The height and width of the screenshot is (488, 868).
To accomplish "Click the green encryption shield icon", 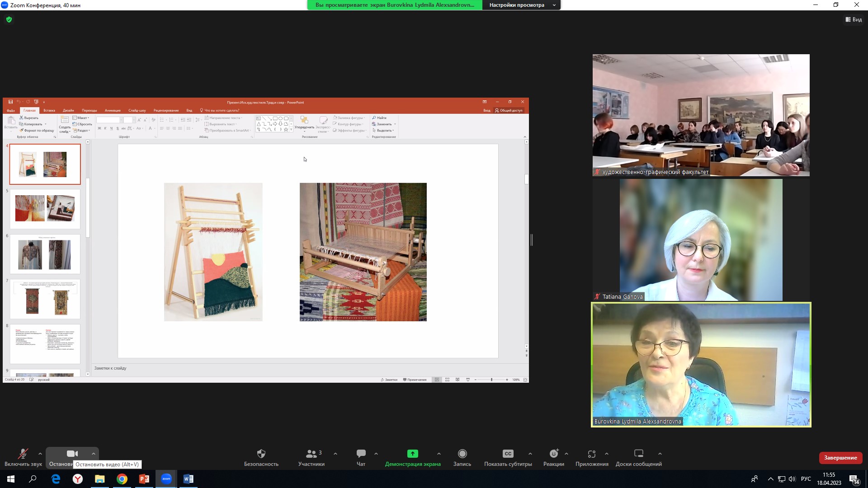I will 9,19.
